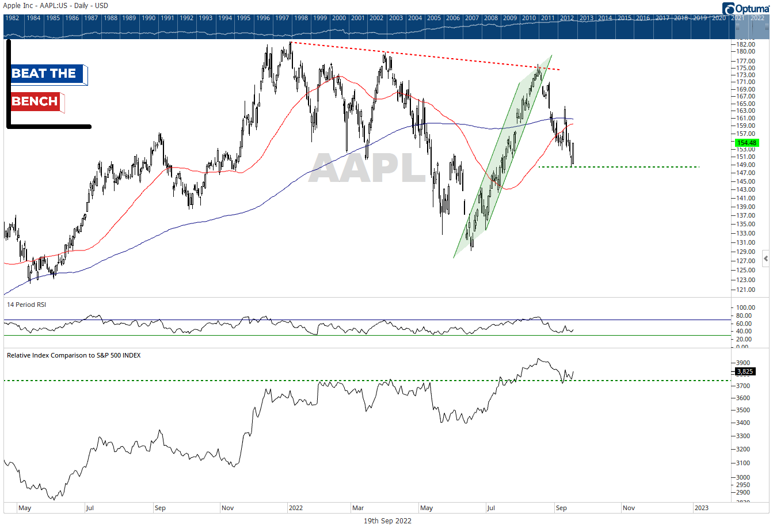
Task: Expand the side panel arrow on the right edge
Action: pyautogui.click(x=766, y=259)
